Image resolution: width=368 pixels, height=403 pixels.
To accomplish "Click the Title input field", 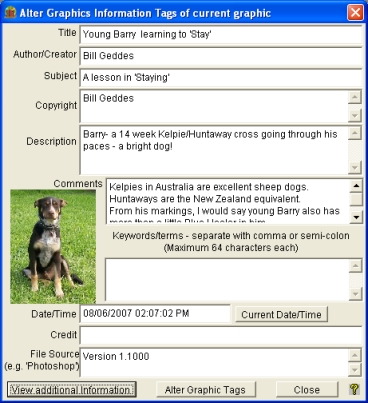I will click(x=221, y=34).
